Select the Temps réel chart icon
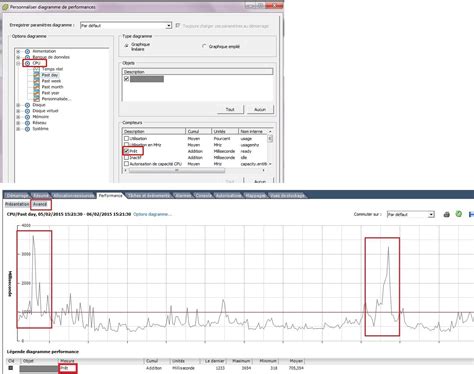Image resolution: width=474 pixels, height=374 pixels. click(x=37, y=69)
